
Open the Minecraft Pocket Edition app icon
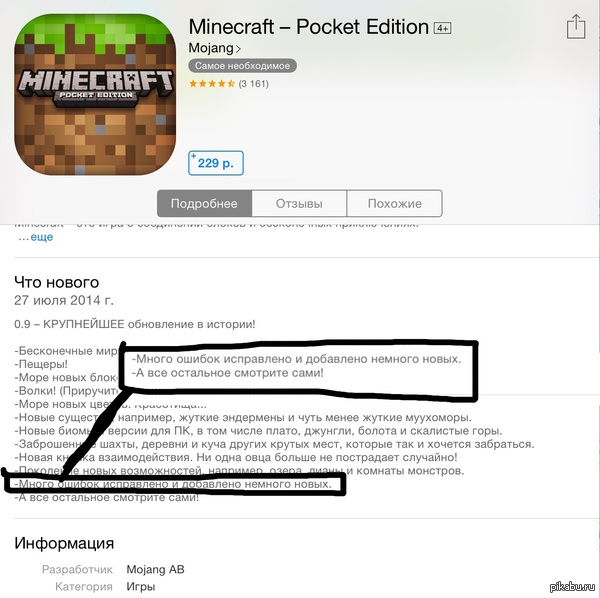[x=95, y=95]
